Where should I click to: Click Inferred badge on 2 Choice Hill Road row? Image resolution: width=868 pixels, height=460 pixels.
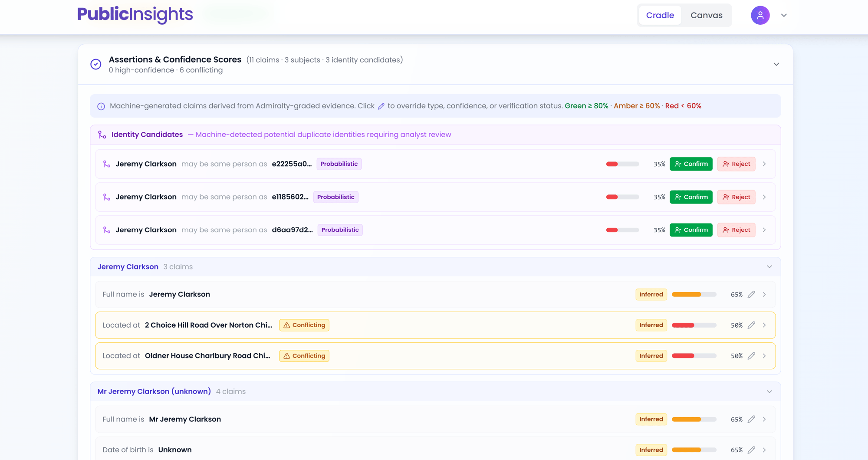(651, 325)
